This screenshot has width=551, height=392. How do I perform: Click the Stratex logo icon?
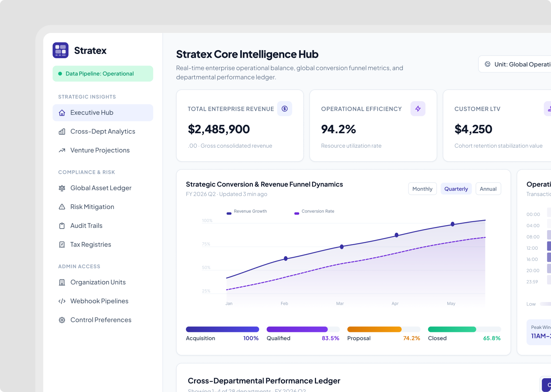pyautogui.click(x=60, y=50)
